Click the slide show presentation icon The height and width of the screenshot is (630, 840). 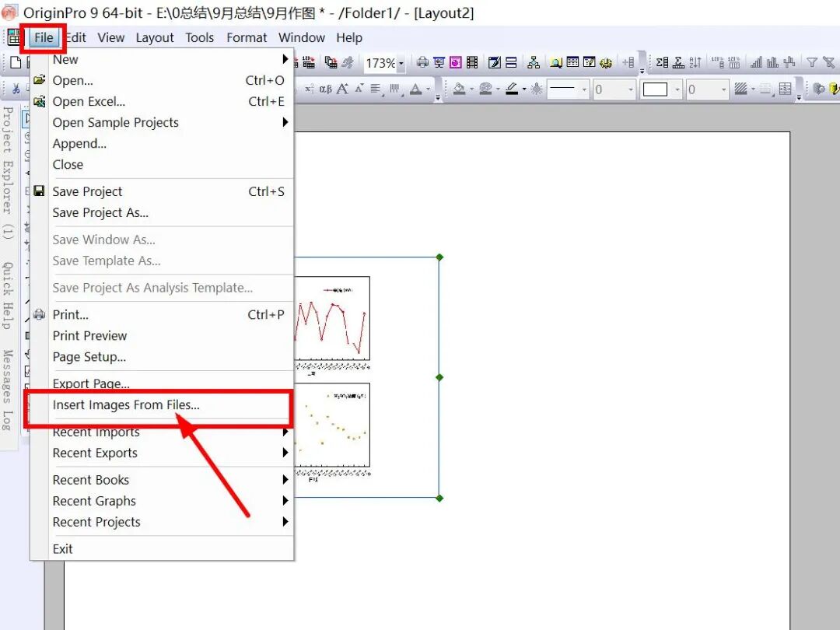[439, 63]
